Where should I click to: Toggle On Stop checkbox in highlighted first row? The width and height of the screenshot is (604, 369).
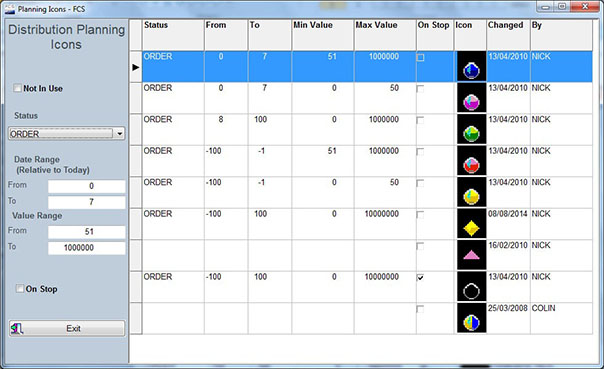click(x=421, y=58)
